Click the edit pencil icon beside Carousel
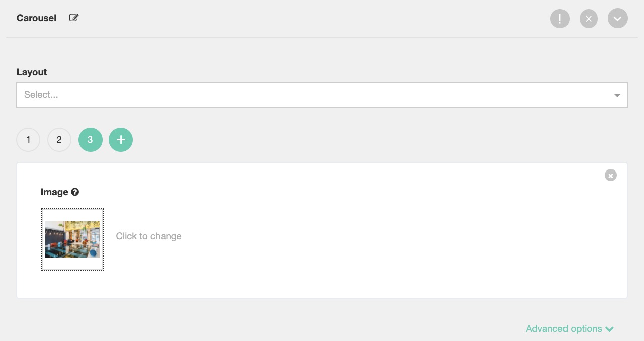The image size is (644, 341). point(74,18)
